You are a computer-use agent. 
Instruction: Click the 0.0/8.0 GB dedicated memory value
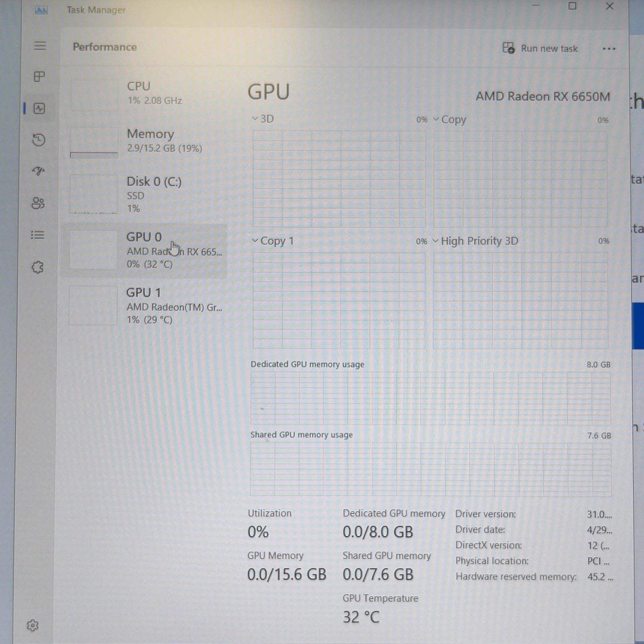pos(378,532)
